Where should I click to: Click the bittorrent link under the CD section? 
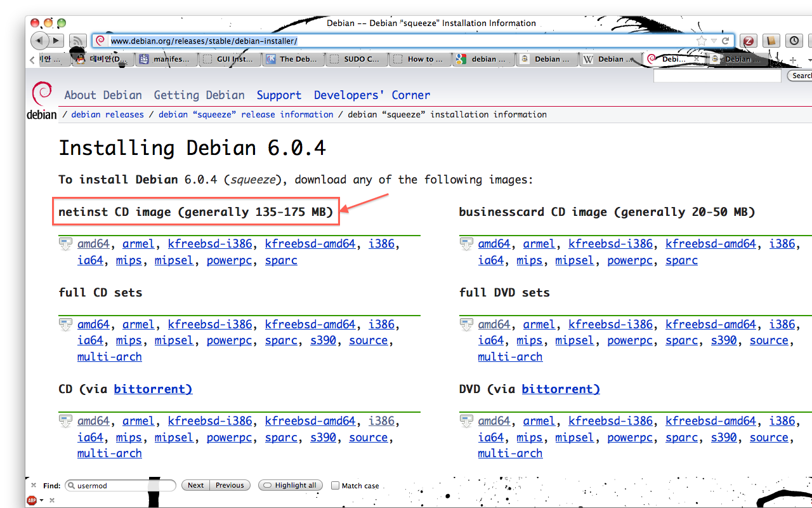[x=152, y=389]
